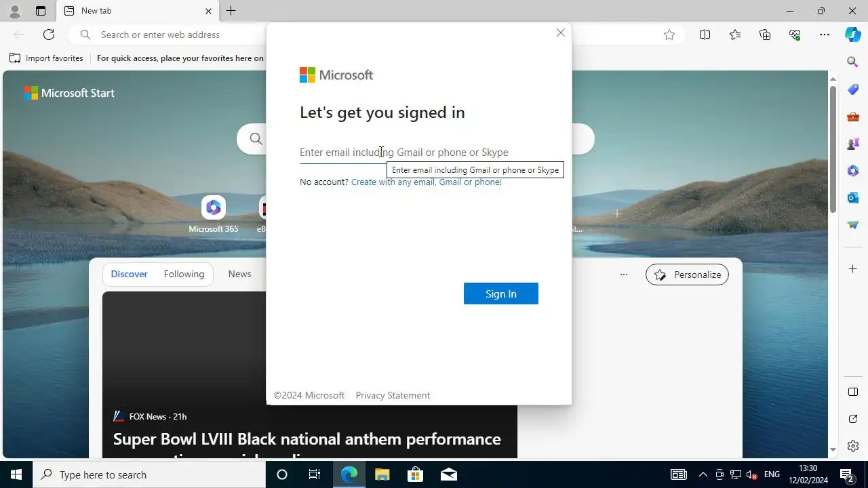Click Create with any email link
868x488 pixels.
[427, 182]
